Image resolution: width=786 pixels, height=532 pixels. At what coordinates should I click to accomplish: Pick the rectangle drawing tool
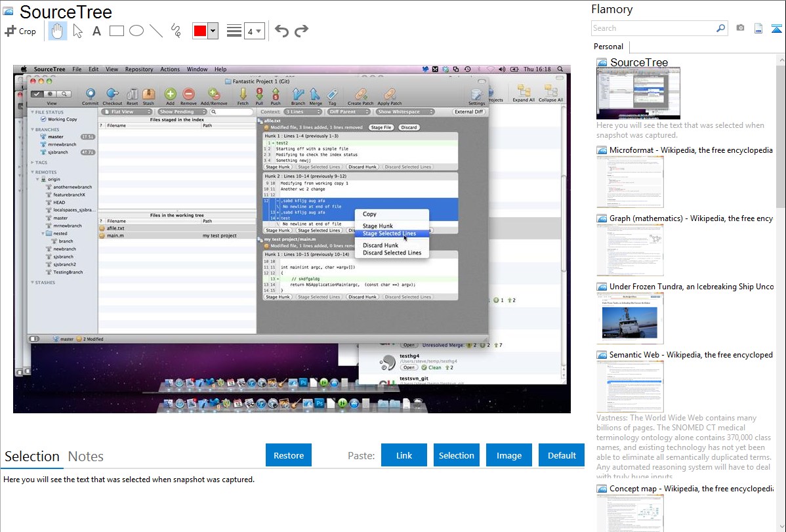(x=116, y=31)
